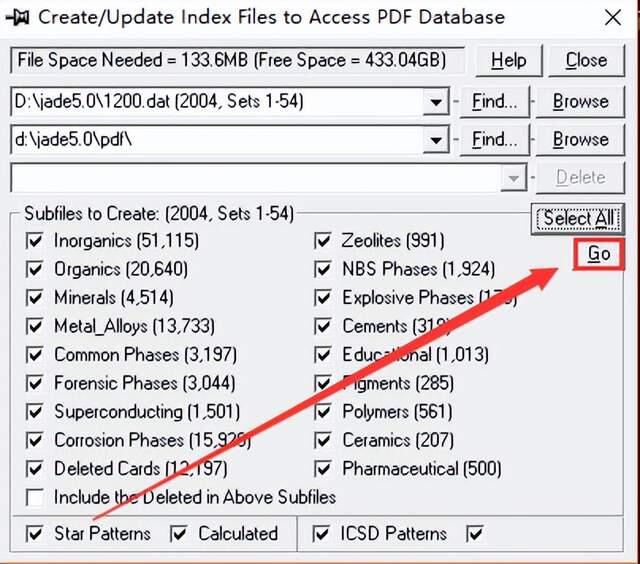Browse for the PDF folder location
Image resolution: width=640 pixels, height=564 pixels.
580,140
